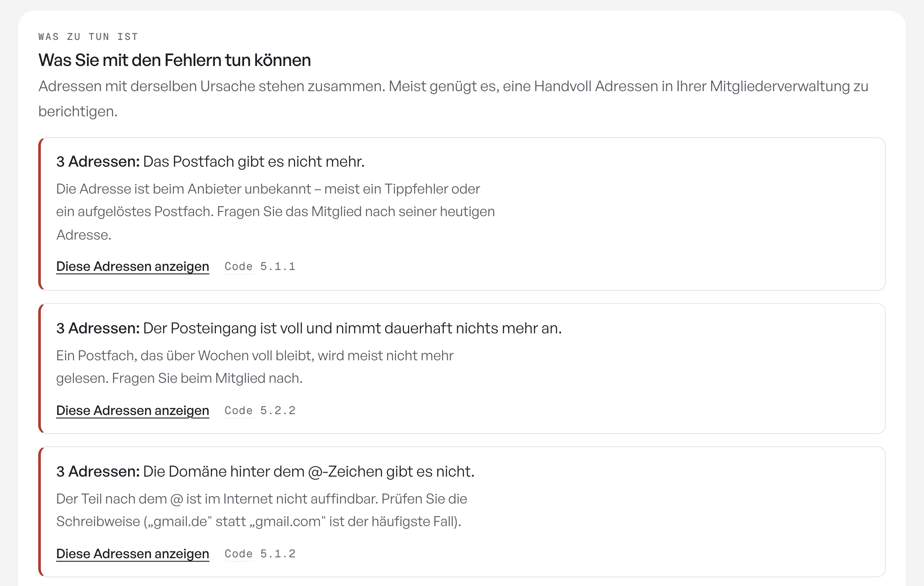
Task: Select the card title 'Das Postfach gibt es nicht mehr'
Action: pyautogui.click(x=254, y=161)
